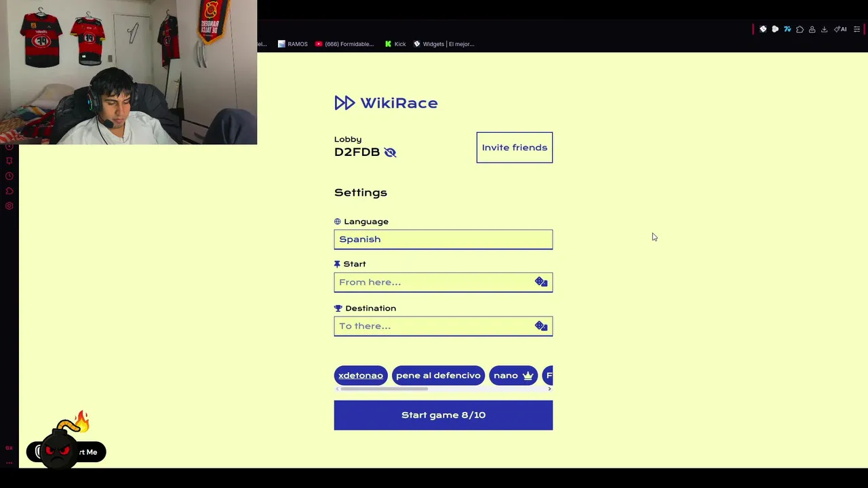Click the lobby code D2FDB text
Image resolution: width=868 pixels, height=488 pixels.
(x=357, y=152)
